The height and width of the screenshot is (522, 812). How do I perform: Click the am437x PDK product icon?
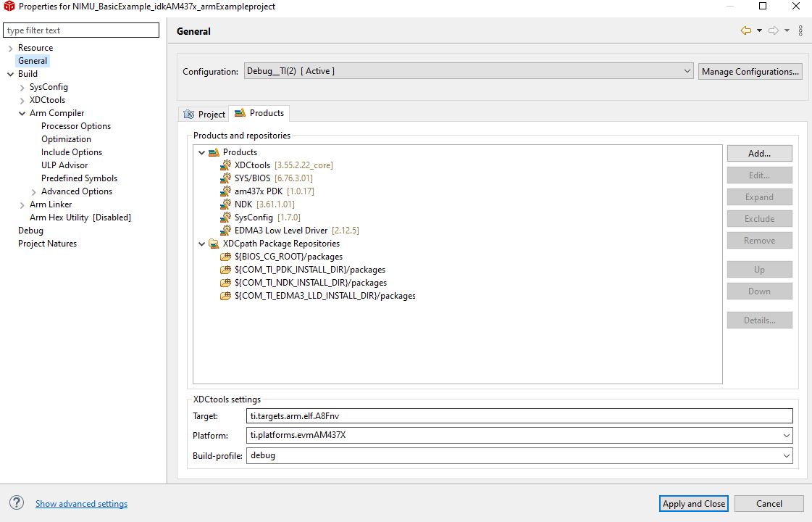225,191
